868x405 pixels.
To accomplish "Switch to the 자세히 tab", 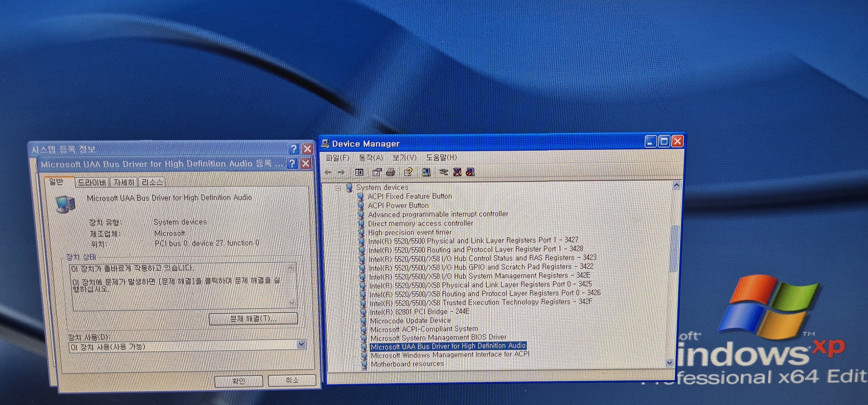I will (x=124, y=182).
